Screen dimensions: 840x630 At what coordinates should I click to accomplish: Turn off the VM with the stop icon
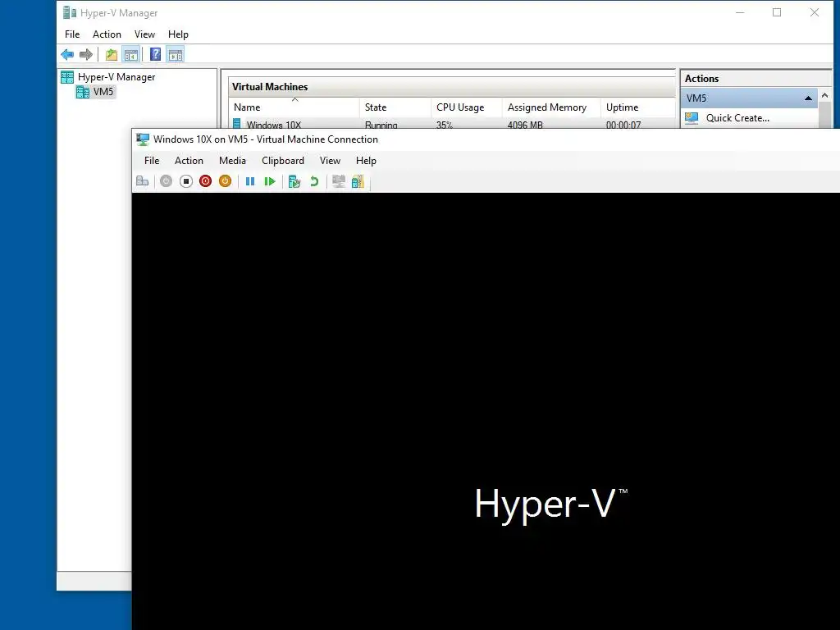pos(186,181)
